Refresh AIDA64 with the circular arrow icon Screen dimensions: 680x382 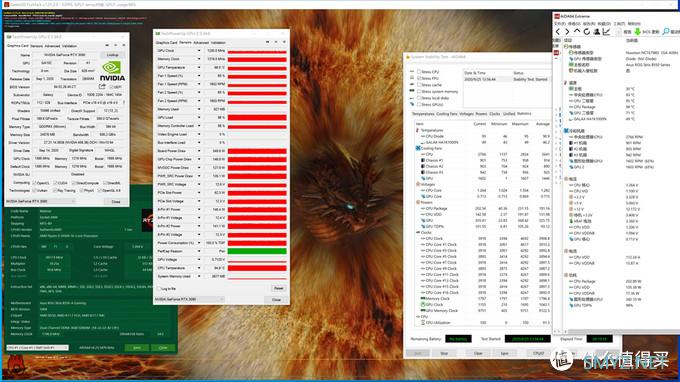(587, 32)
